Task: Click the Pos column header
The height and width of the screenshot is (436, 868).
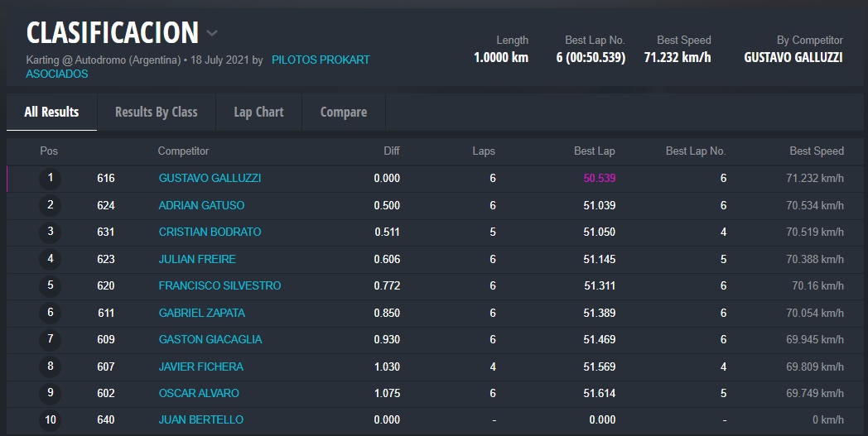Action: (x=49, y=151)
